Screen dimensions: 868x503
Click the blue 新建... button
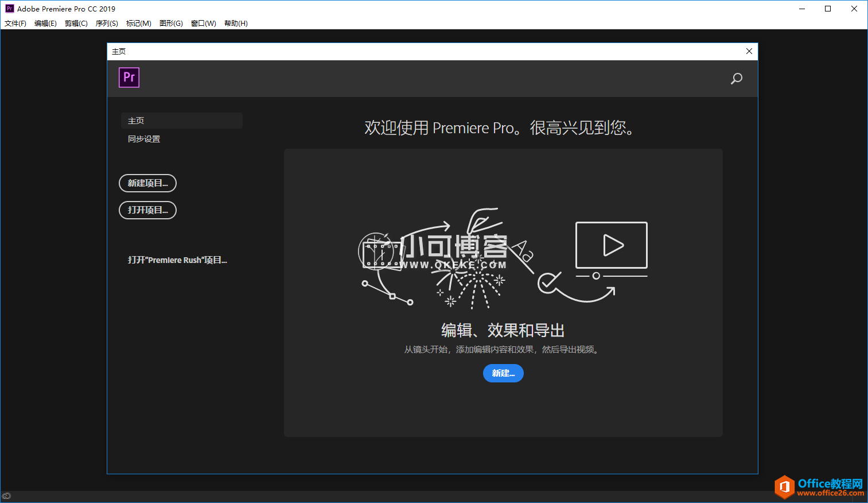[x=503, y=373]
